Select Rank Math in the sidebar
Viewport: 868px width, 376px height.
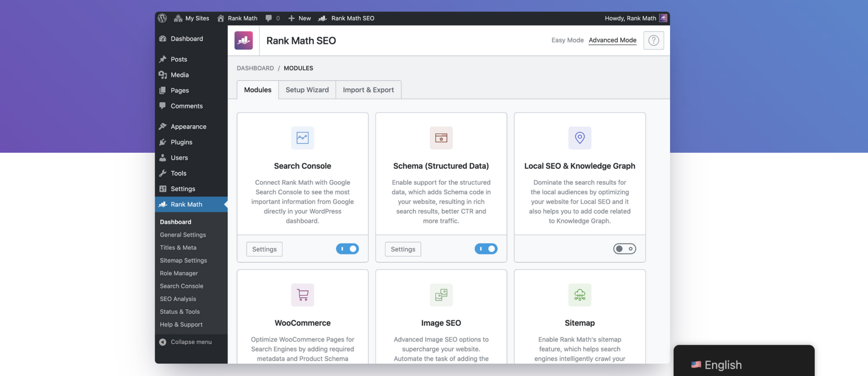coord(191,204)
